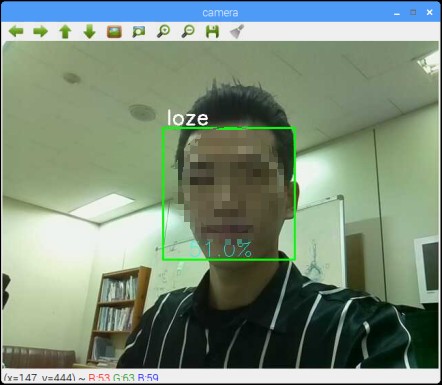Pan the image down with the down arrow
The image size is (442, 385).
tap(90, 32)
